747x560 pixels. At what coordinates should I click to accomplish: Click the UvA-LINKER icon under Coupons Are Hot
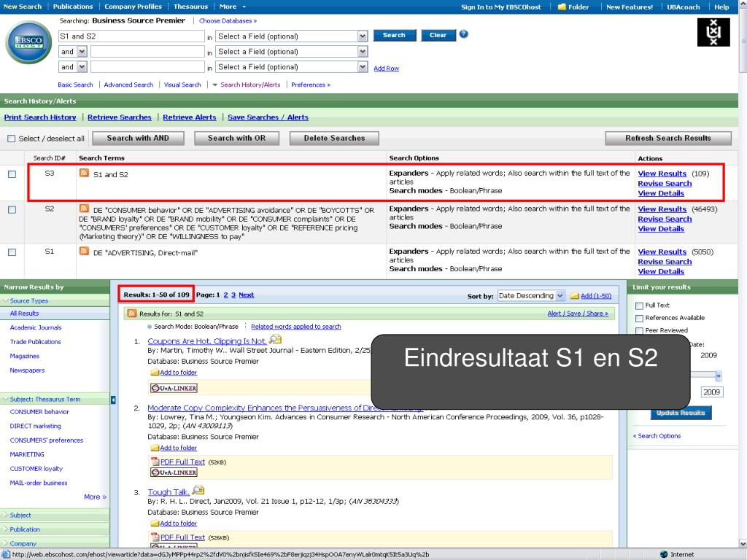click(174, 388)
